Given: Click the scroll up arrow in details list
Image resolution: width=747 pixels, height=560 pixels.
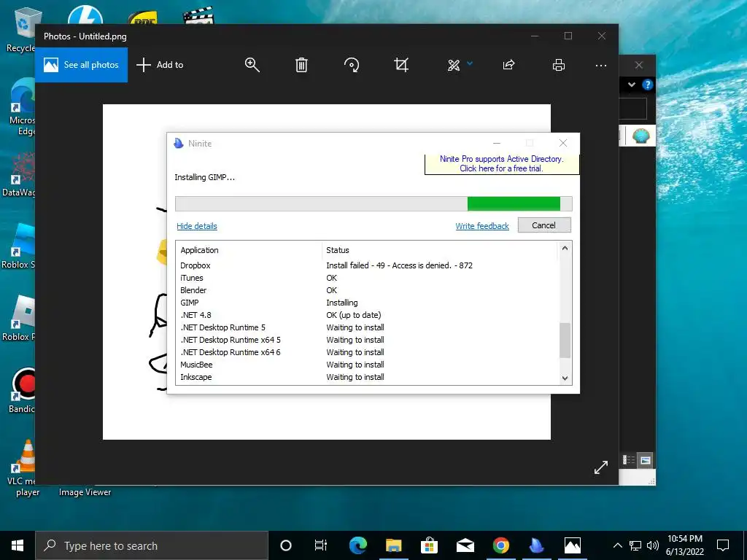Looking at the screenshot, I should (x=565, y=248).
